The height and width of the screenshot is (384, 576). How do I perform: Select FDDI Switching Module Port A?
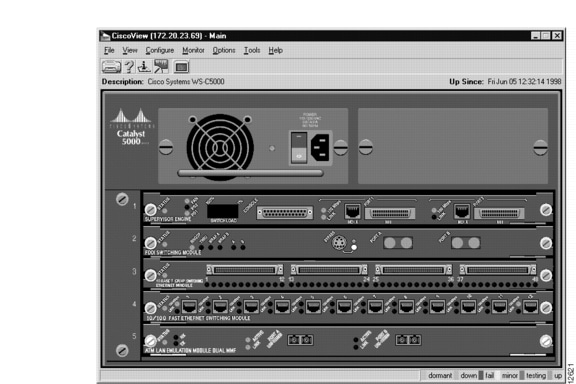(398, 243)
